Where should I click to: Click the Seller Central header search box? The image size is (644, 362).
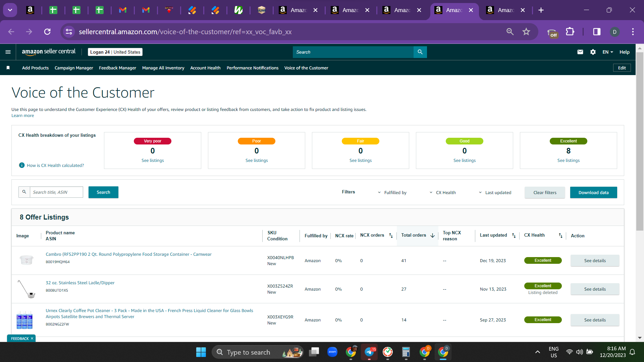point(353,52)
